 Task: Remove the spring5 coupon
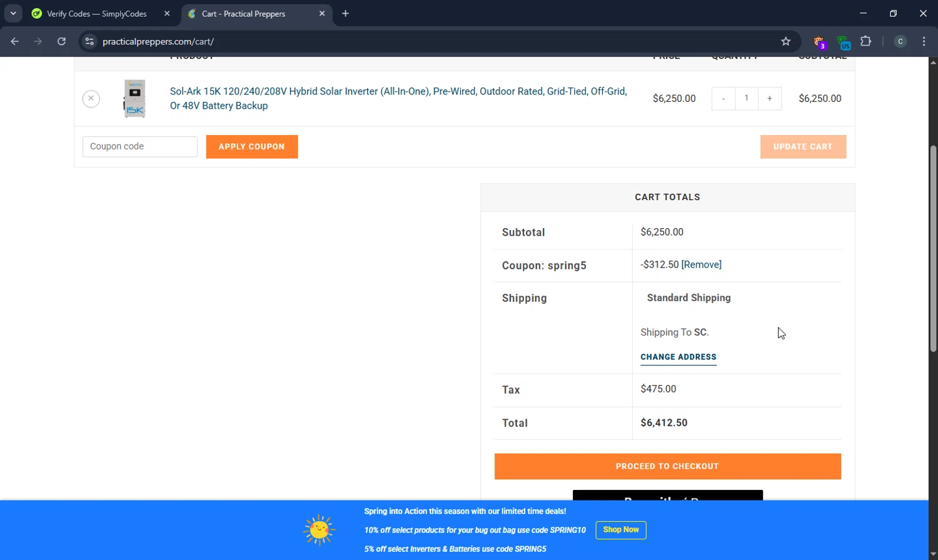click(702, 265)
